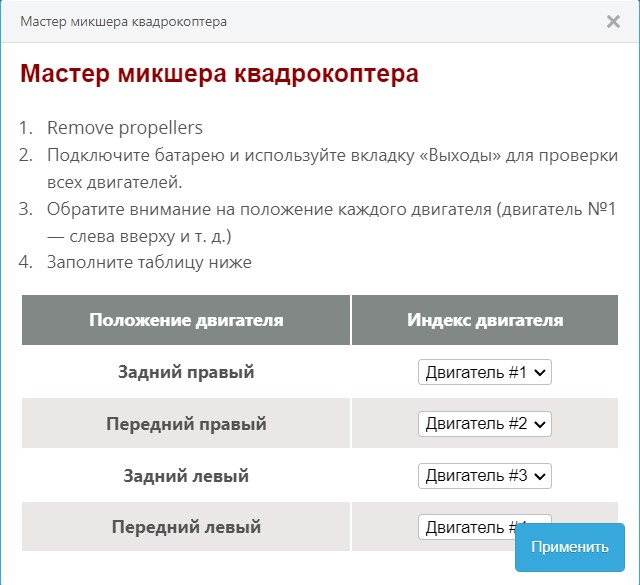Expand the Двигатель #2 dropdown

coord(484,424)
